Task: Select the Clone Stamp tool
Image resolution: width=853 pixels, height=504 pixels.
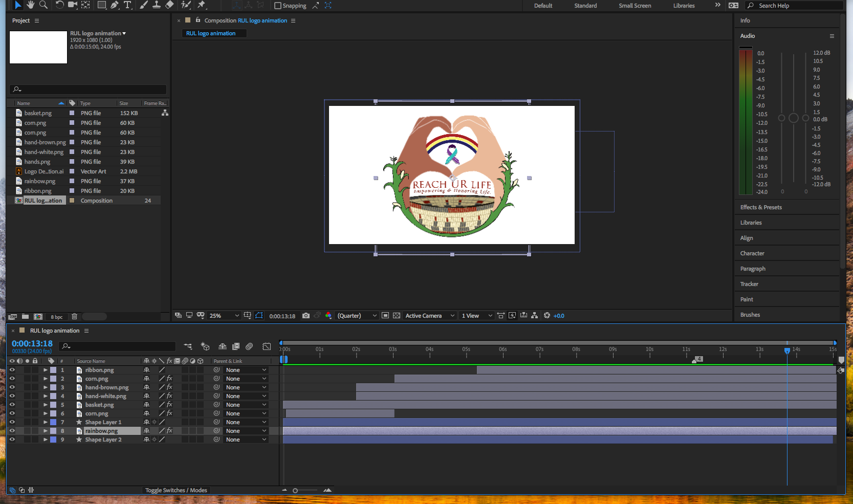Action: (x=157, y=5)
